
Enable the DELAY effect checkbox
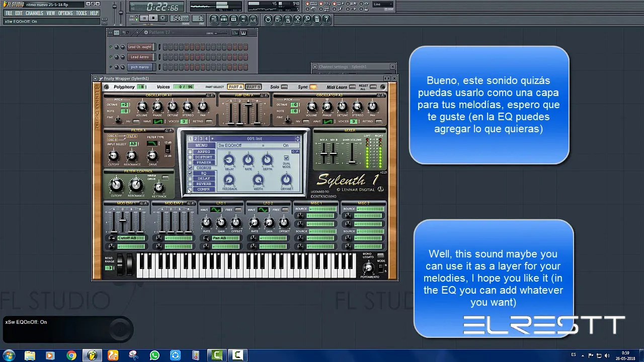pos(190,179)
